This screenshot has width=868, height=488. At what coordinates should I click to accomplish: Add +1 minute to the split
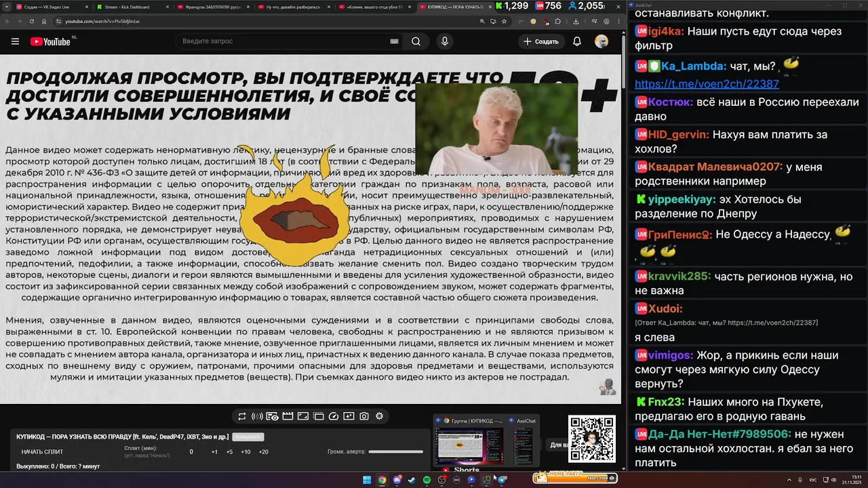pyautogui.click(x=214, y=452)
